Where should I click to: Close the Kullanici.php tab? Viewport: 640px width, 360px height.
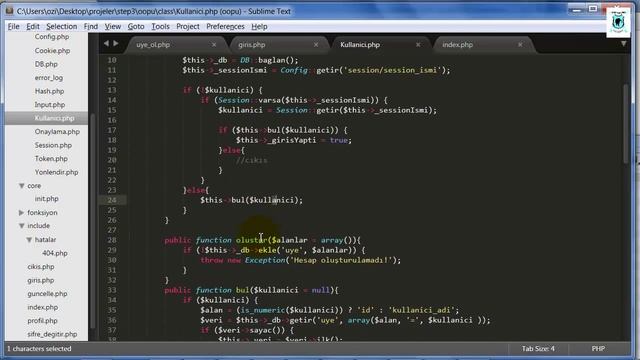418,44
